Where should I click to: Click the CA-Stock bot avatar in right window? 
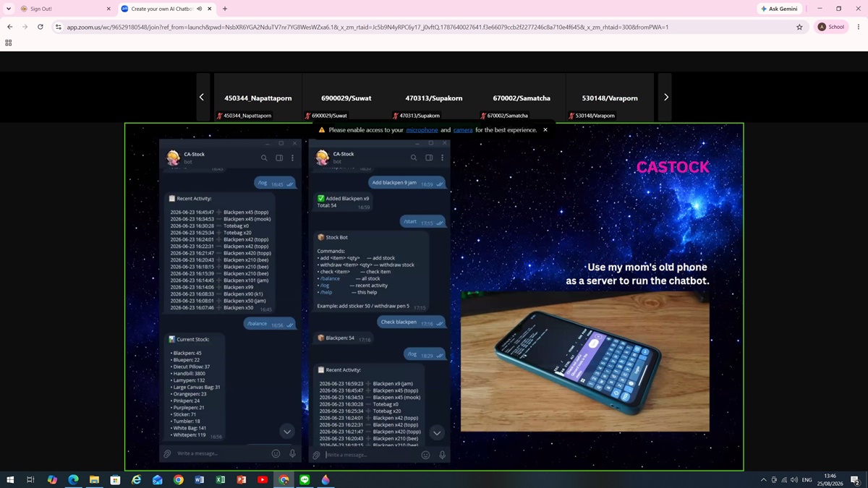pos(323,158)
